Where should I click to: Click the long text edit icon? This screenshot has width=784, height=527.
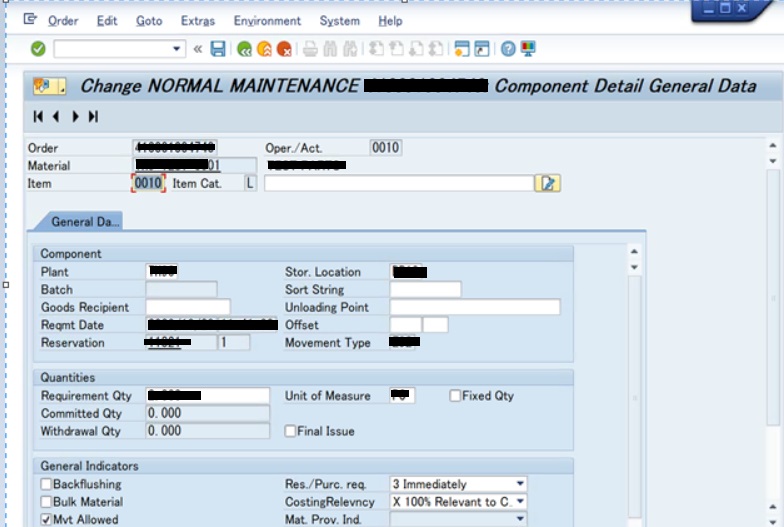pyautogui.click(x=548, y=183)
